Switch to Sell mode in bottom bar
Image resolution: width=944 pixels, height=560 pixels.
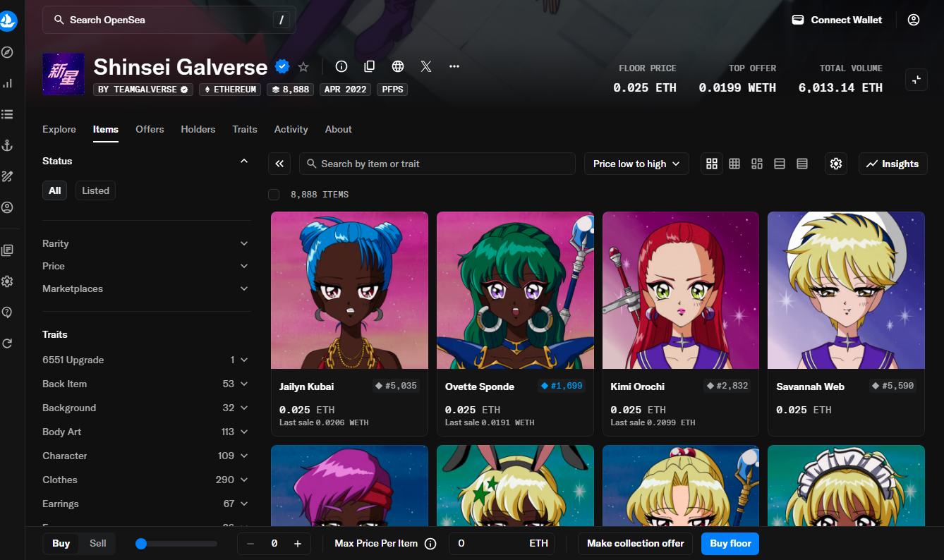click(x=98, y=543)
